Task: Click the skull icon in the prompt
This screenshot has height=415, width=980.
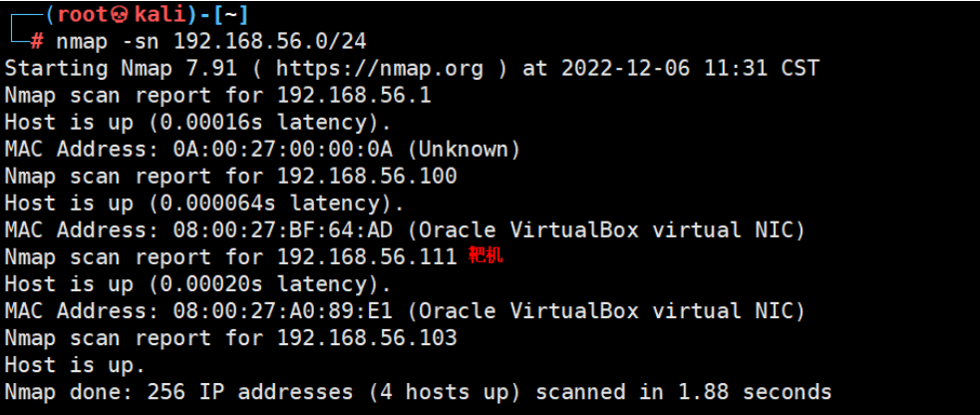Action: click(x=118, y=15)
